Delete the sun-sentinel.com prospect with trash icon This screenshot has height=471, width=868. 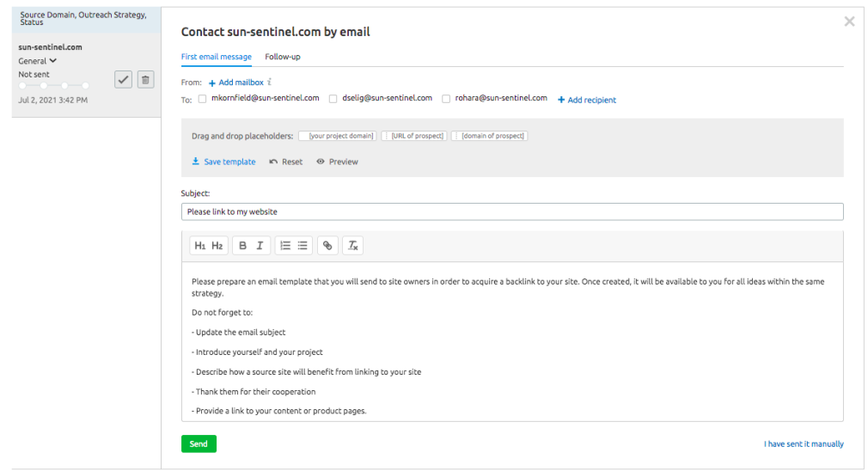point(145,79)
